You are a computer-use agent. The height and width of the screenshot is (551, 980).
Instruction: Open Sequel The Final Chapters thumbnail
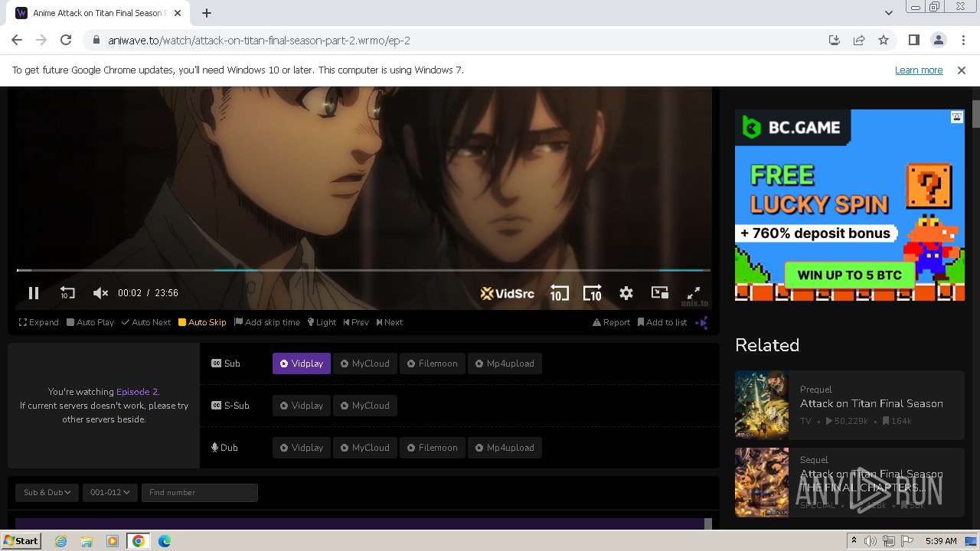(762, 482)
